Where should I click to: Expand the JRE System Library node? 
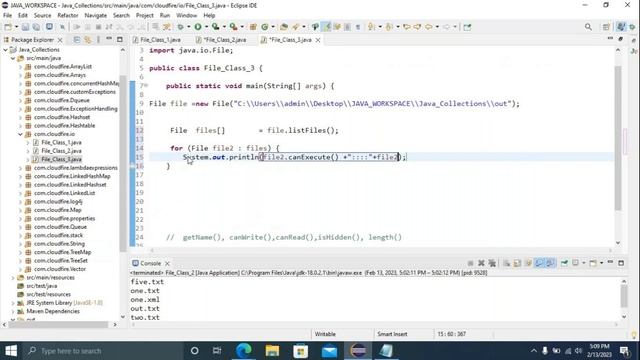point(13,303)
